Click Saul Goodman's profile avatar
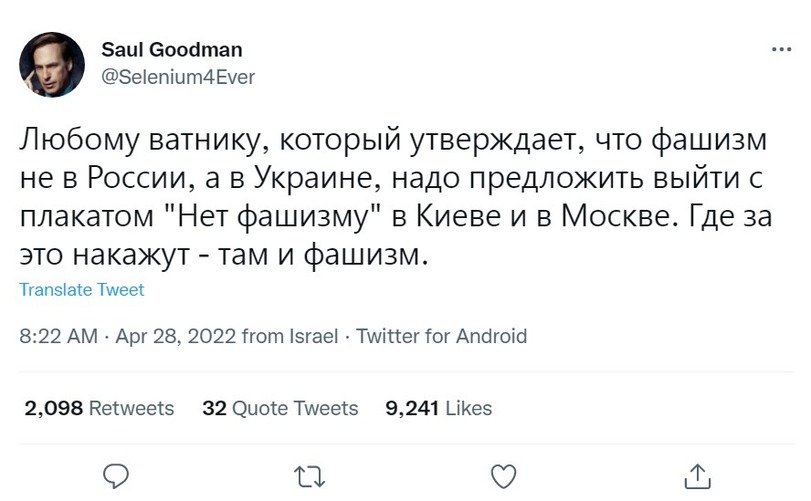The image size is (811, 501). coord(52,65)
